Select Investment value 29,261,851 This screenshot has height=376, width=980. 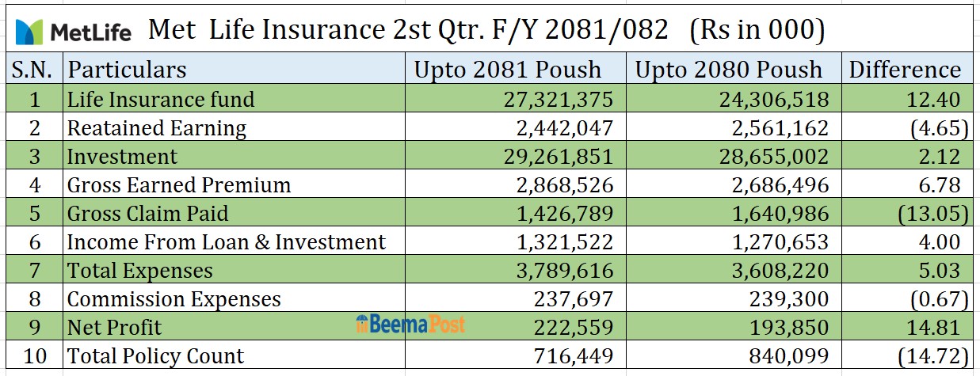click(559, 157)
